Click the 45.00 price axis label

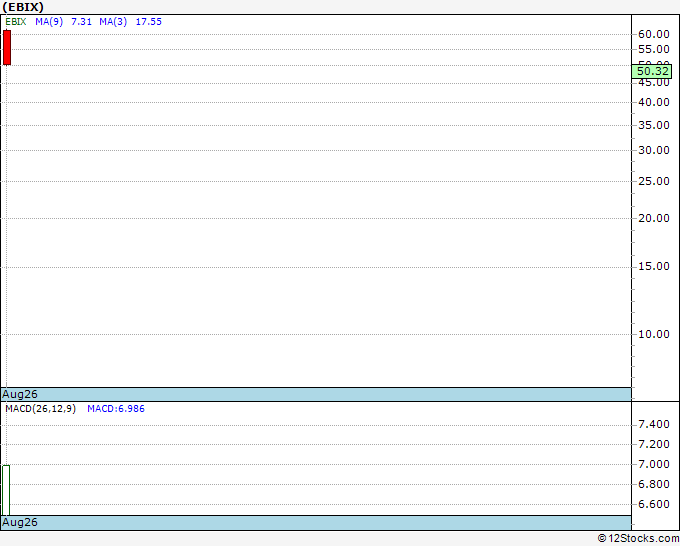pos(654,82)
